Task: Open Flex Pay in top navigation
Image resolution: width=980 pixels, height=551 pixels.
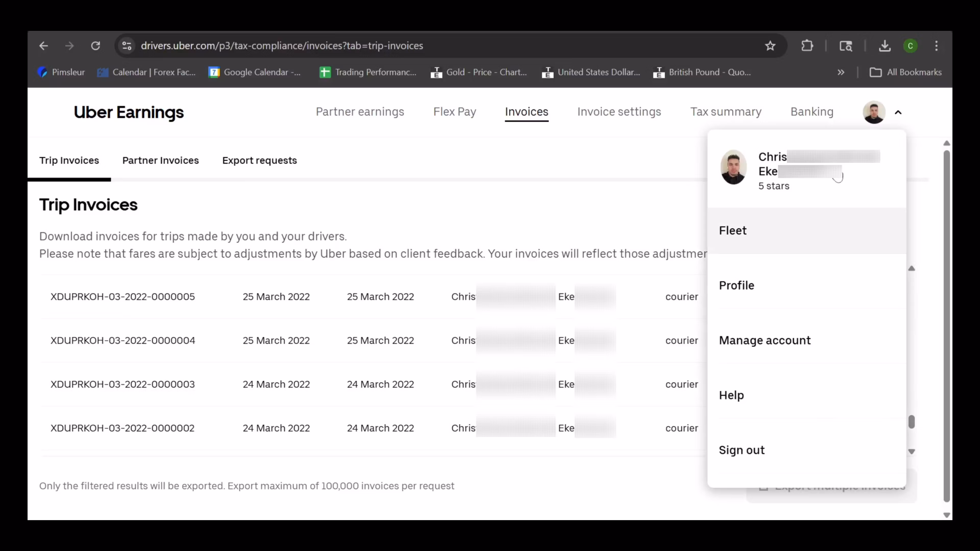Action: click(455, 112)
